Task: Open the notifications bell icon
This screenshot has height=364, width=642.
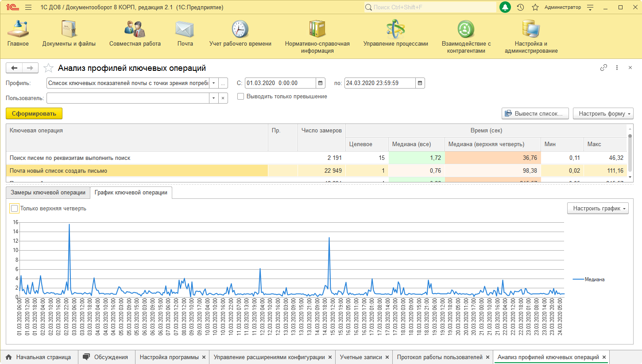Action: pyautogui.click(x=505, y=7)
